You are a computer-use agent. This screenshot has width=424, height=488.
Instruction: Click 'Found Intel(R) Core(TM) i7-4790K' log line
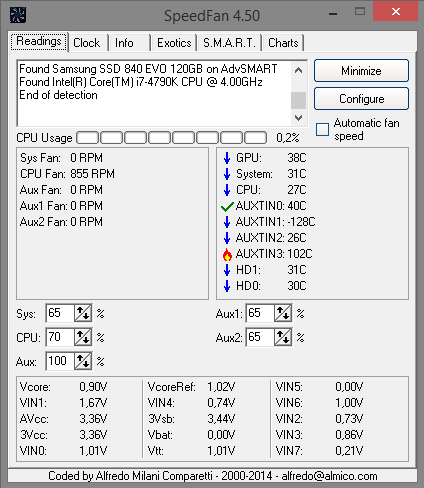coord(141,82)
